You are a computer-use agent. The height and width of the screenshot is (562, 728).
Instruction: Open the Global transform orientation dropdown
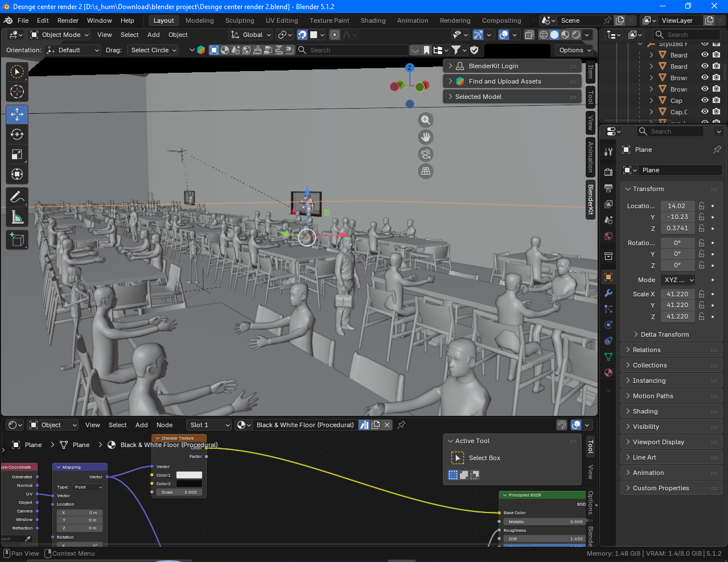pyautogui.click(x=251, y=35)
